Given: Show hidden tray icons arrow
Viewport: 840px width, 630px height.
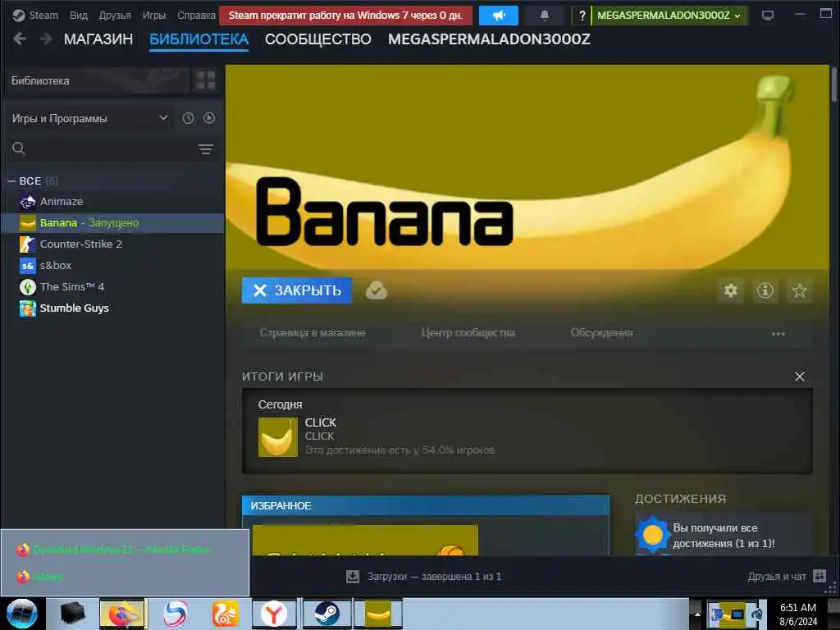Looking at the screenshot, I should 697,614.
